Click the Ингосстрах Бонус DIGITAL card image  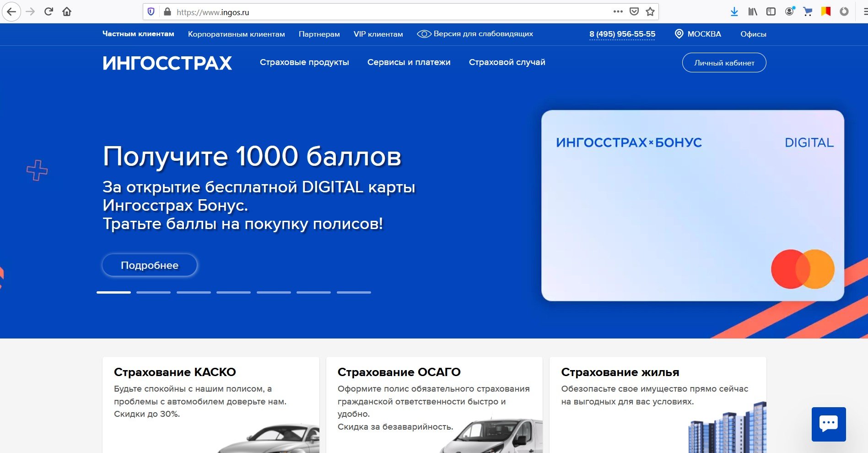coord(693,206)
